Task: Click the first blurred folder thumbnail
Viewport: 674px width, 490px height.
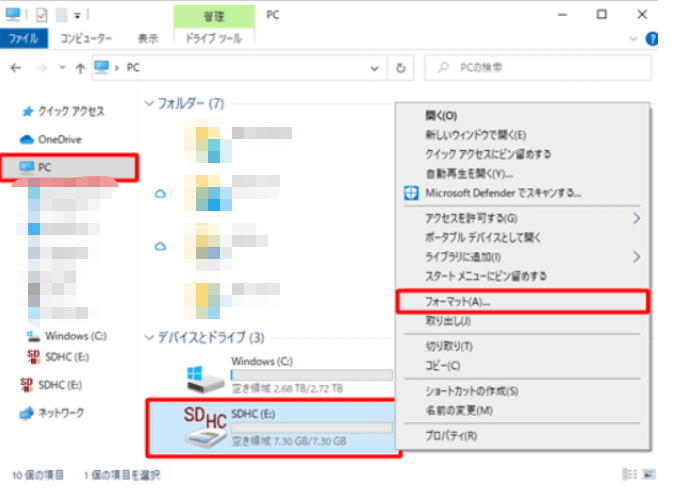Action: coord(208,144)
